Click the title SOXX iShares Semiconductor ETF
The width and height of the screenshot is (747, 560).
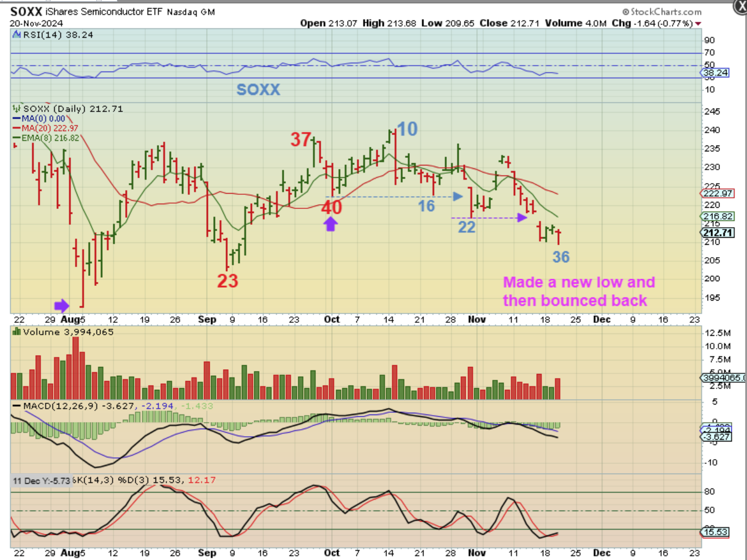[87, 12]
